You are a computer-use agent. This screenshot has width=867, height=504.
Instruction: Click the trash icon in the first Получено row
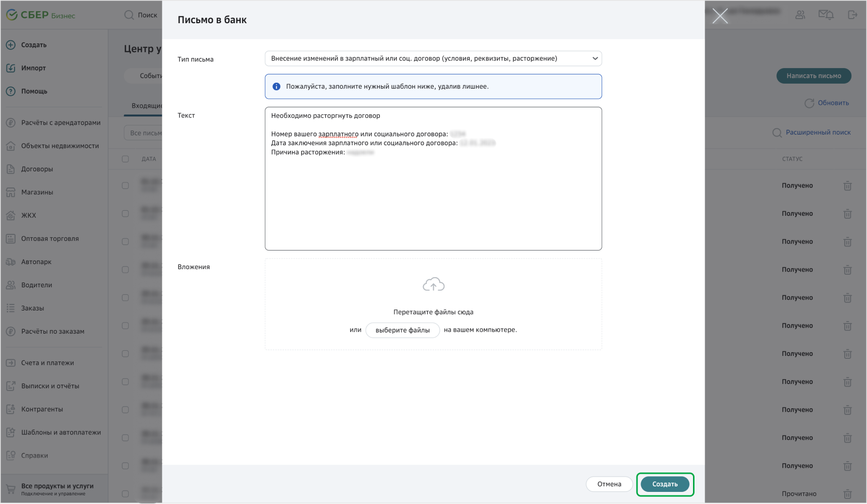pos(847,186)
